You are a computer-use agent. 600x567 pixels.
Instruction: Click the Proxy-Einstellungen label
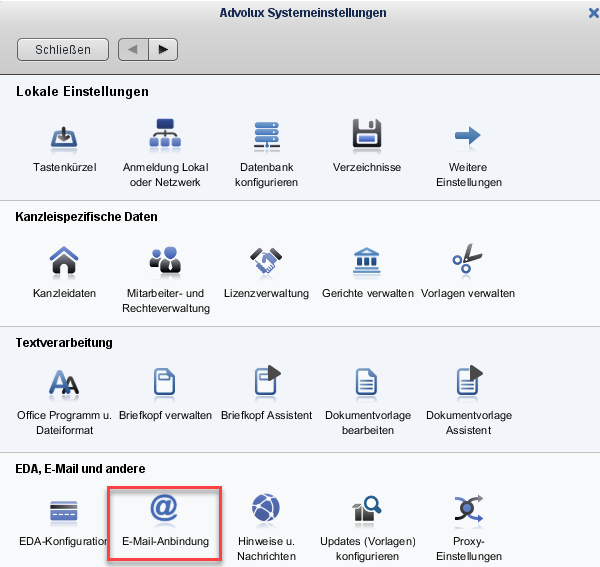click(469, 548)
